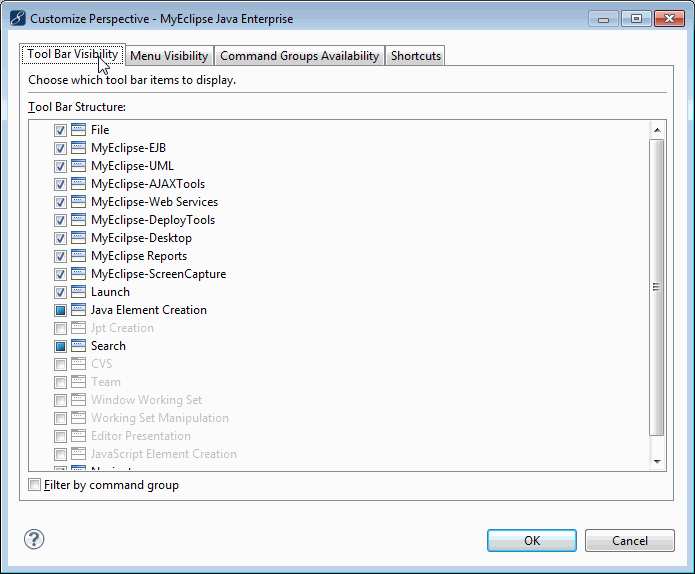Click the toolbar icon beside MyEclipse-EJB
The height and width of the screenshot is (574, 695).
click(x=78, y=148)
